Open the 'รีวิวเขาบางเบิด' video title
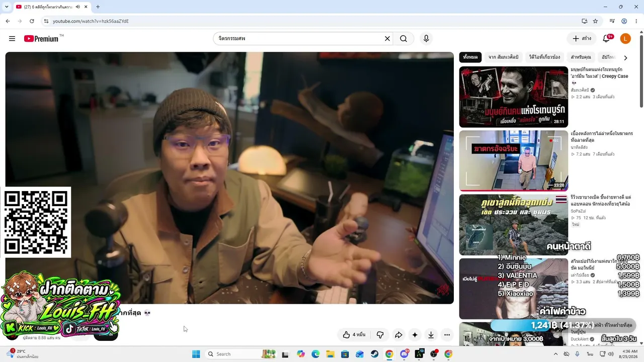The image size is (644, 362). point(601,201)
